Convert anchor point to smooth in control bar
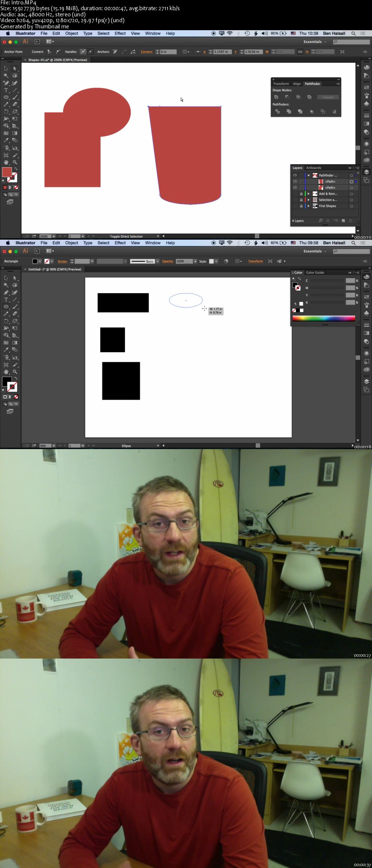The height and width of the screenshot is (868, 372). 58,52
